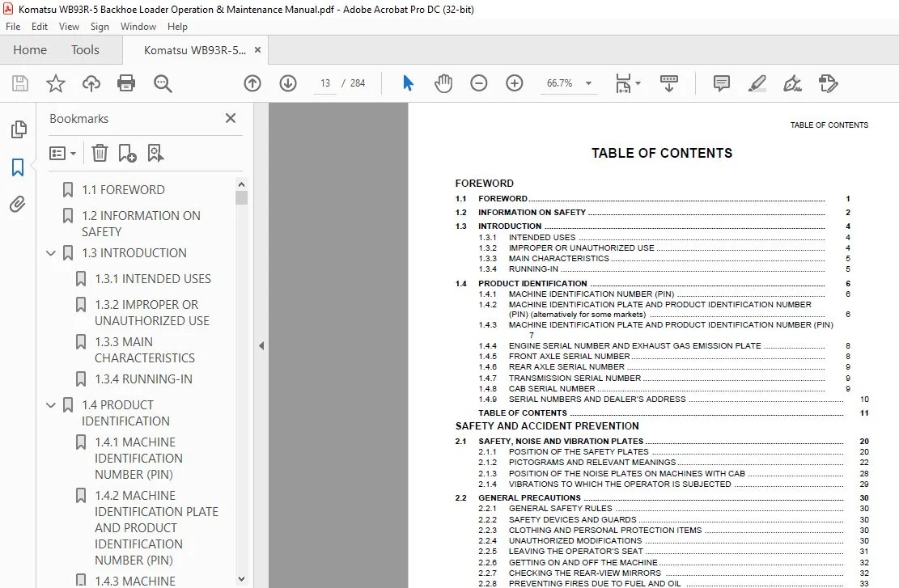Image resolution: width=899 pixels, height=588 pixels.
Task: Collapse the 1.4 PRODUCT IDENTIFICATION bookmark
Action: point(50,404)
